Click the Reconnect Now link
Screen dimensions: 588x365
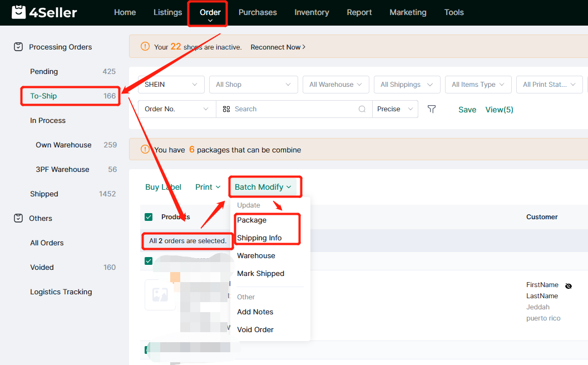pos(278,47)
